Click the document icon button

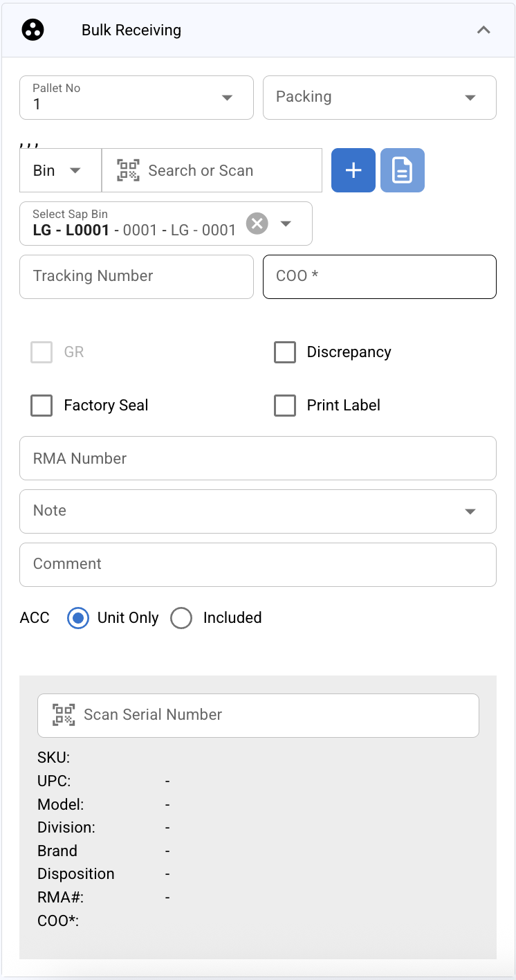(x=403, y=170)
